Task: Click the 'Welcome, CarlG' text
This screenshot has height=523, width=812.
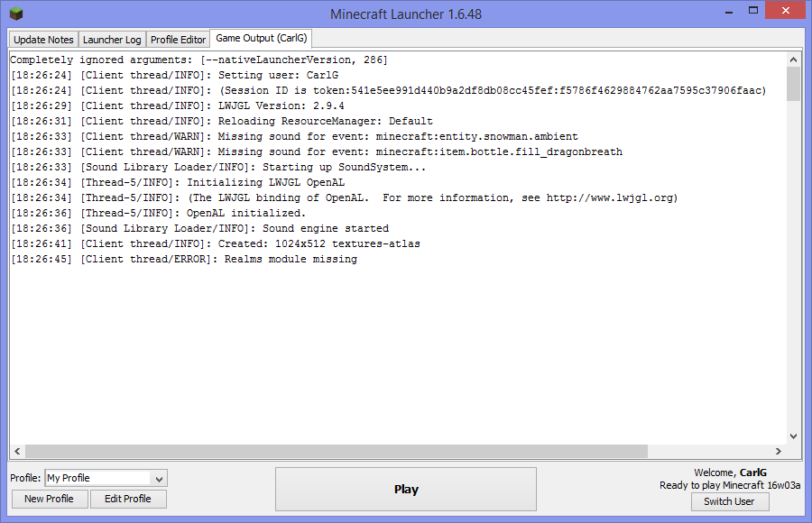Action: coord(730,473)
